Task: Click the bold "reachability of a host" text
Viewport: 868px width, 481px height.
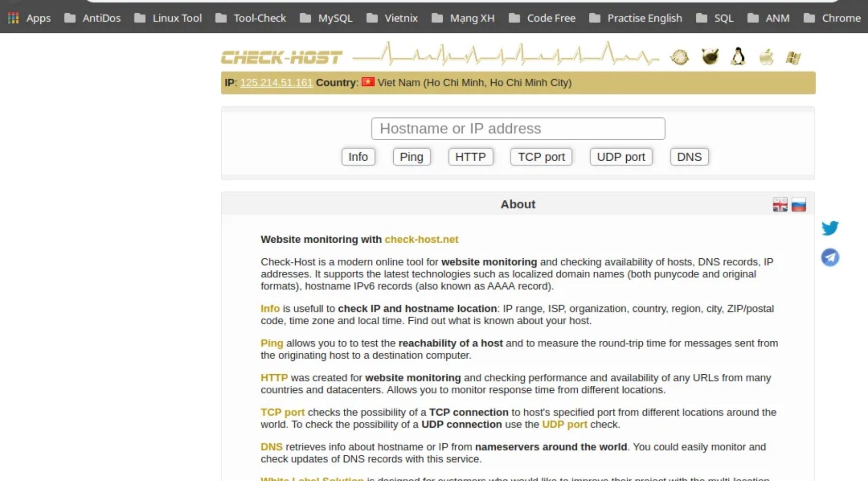Action: click(x=450, y=343)
